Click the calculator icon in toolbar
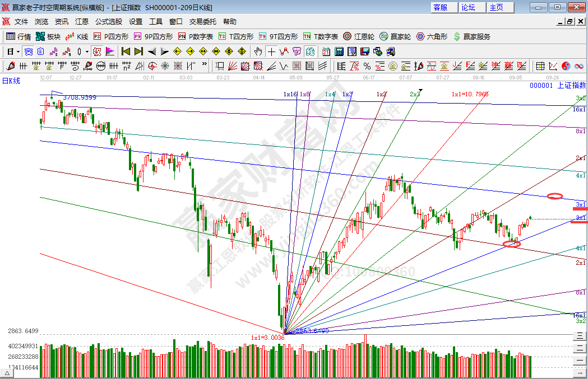Viewport: 588px width, 379px height. pos(339,52)
